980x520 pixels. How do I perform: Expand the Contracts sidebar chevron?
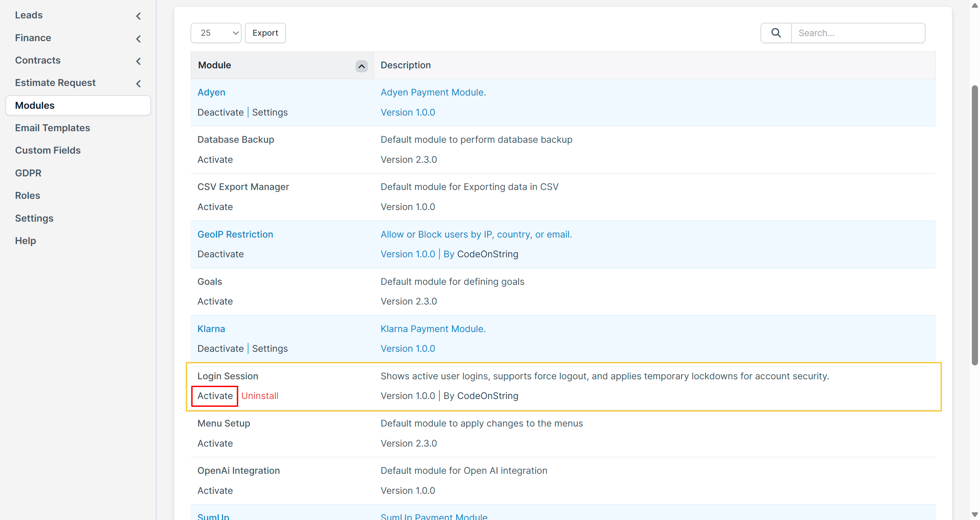[138, 61]
